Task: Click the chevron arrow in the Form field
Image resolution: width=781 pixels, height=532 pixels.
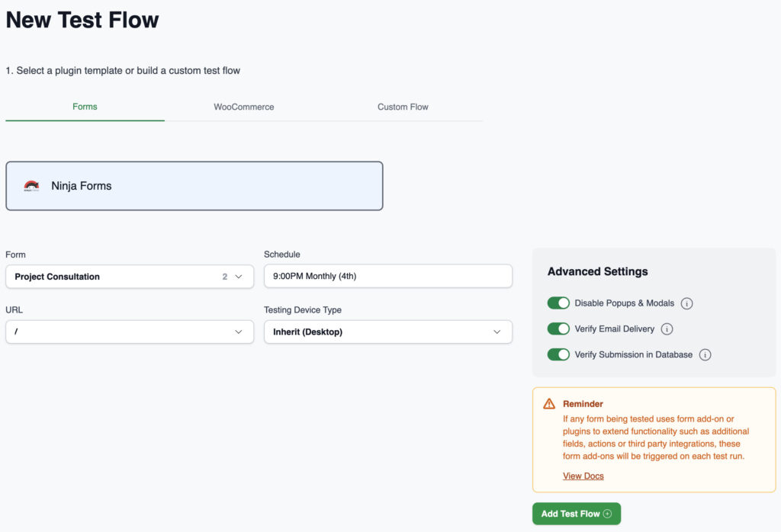Action: 239,277
